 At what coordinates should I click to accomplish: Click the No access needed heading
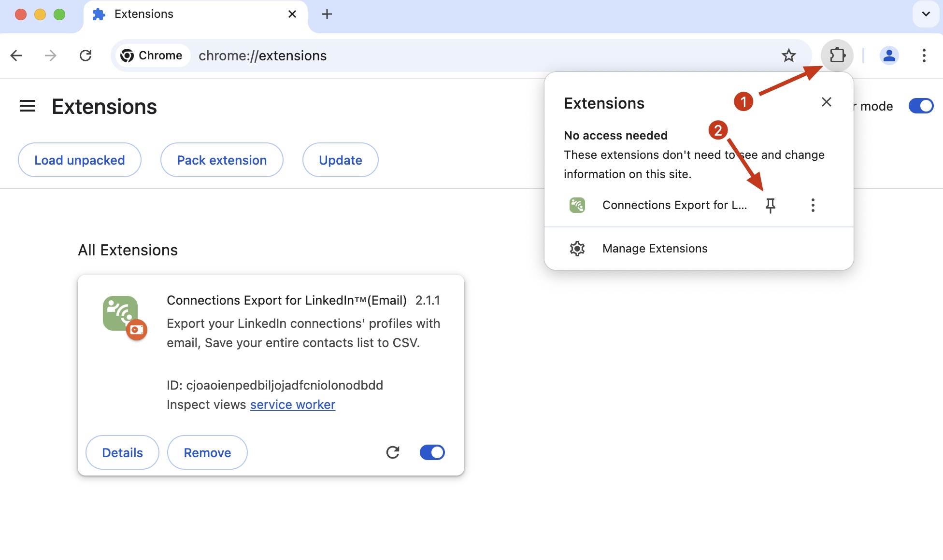[616, 136]
